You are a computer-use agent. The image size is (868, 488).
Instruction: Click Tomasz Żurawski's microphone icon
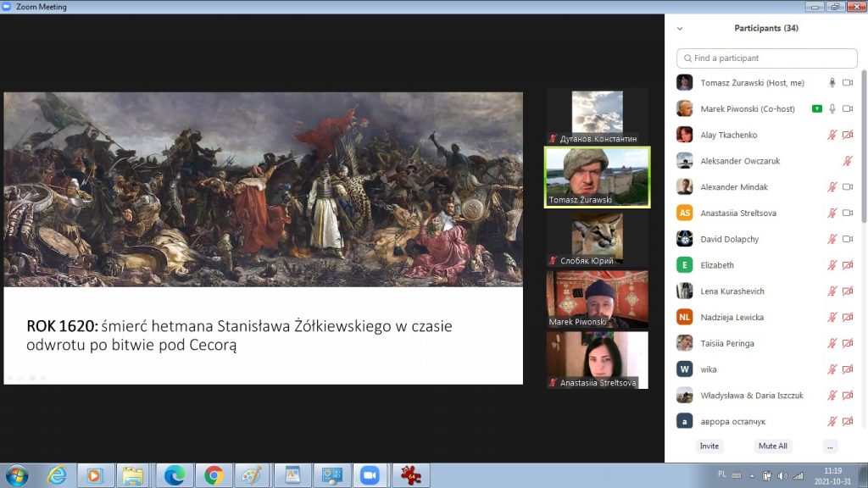pyautogui.click(x=832, y=83)
